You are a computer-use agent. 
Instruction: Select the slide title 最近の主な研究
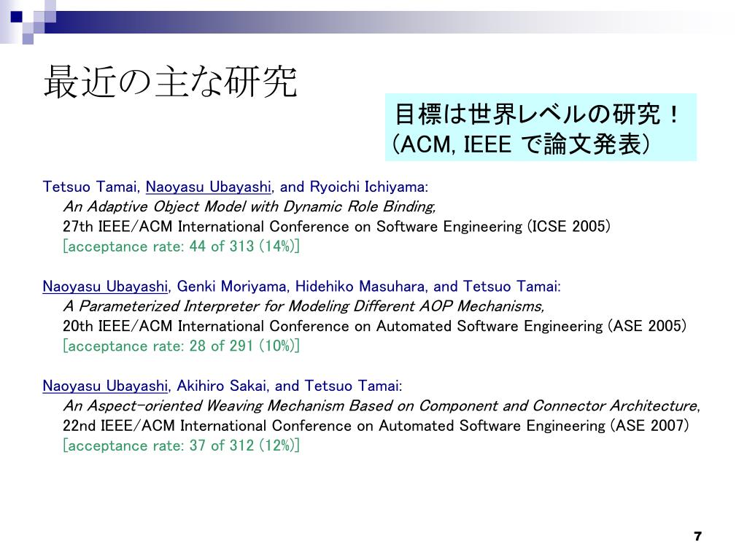tap(171, 82)
